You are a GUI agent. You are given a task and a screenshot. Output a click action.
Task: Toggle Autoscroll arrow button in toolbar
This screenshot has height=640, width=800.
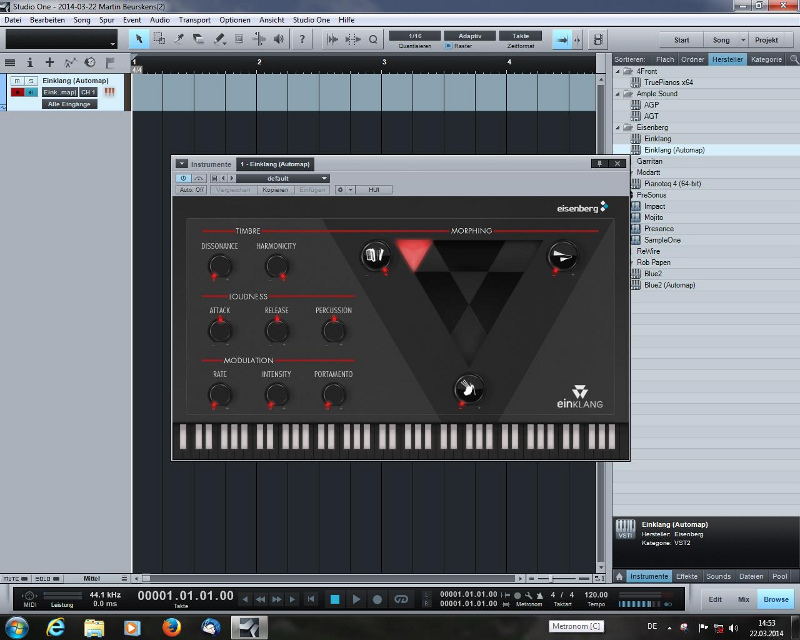(x=562, y=39)
